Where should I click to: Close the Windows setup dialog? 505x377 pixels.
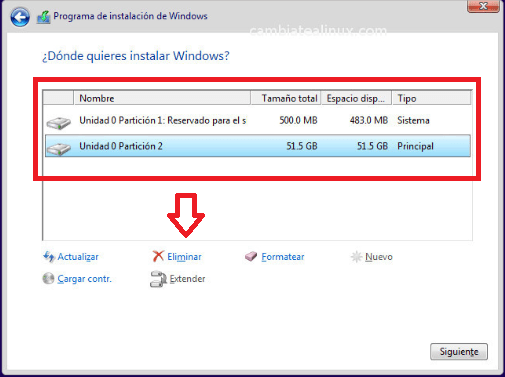[483, 6]
